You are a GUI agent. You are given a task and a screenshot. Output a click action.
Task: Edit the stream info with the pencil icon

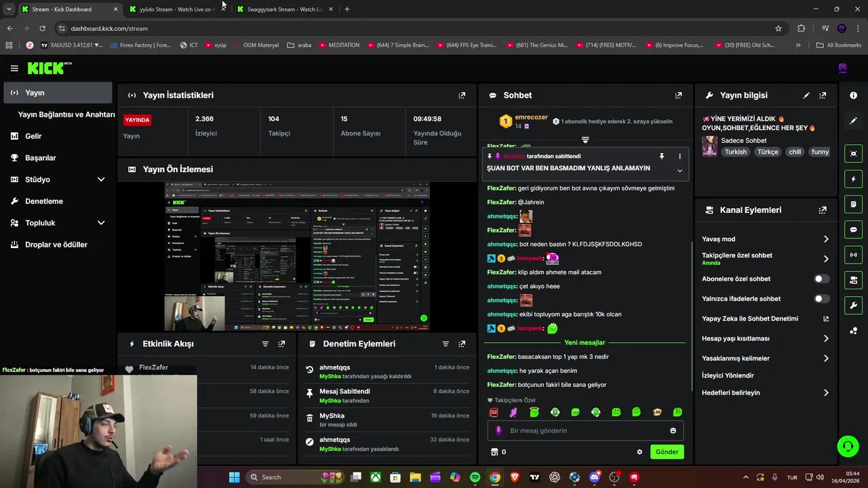(x=806, y=96)
